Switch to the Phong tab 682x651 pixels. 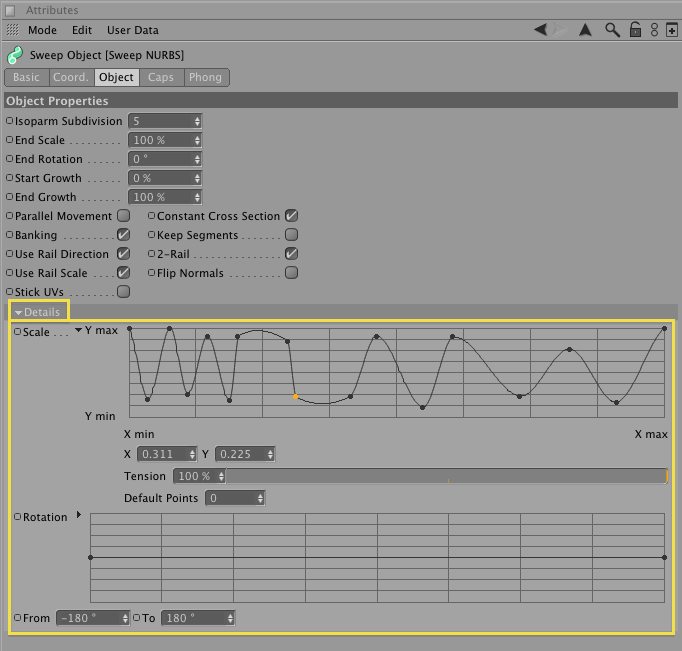coord(205,77)
